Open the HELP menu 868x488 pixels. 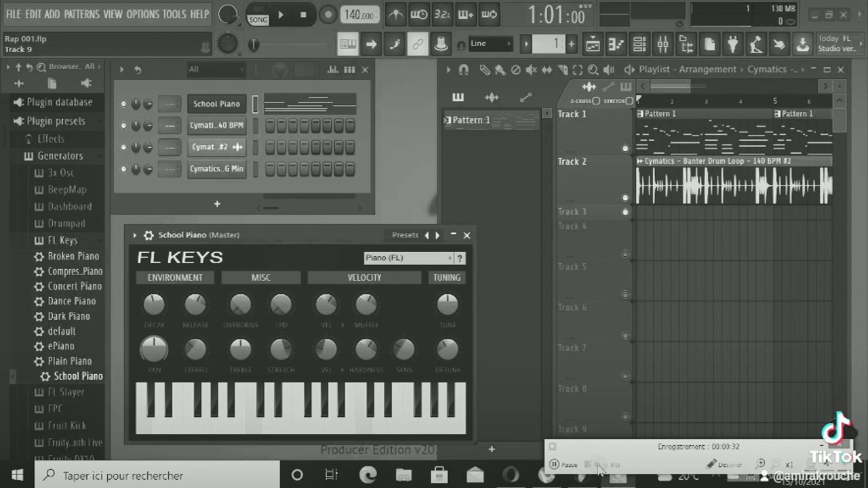tap(199, 14)
